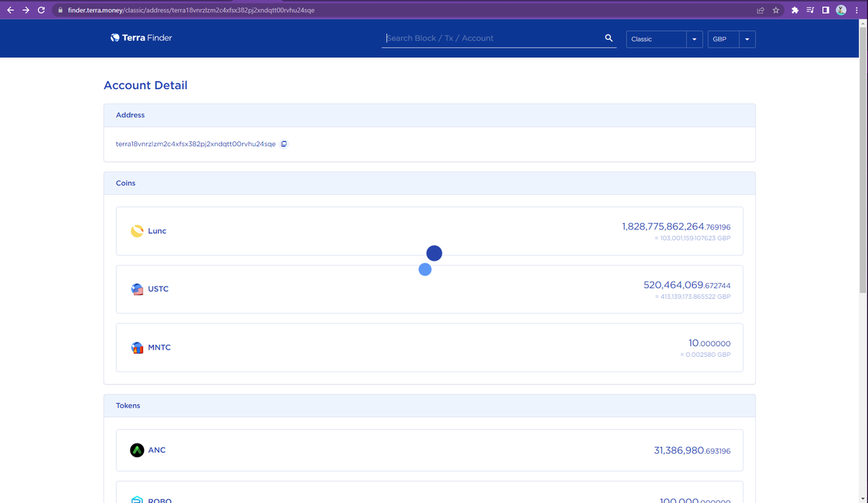The image size is (868, 503).
Task: Click the search magnifier icon
Action: (609, 38)
